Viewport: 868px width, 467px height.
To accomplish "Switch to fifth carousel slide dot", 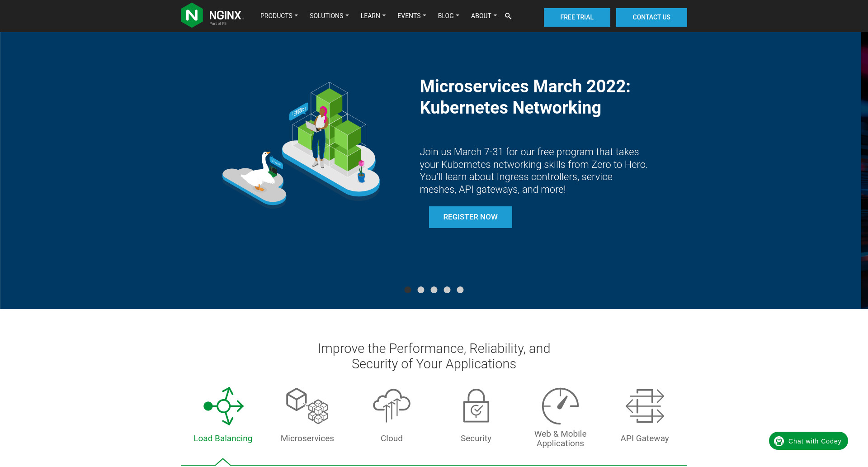I will click(460, 290).
